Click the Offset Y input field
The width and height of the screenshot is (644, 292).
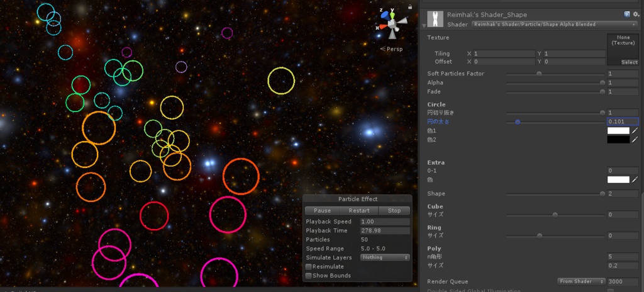575,62
